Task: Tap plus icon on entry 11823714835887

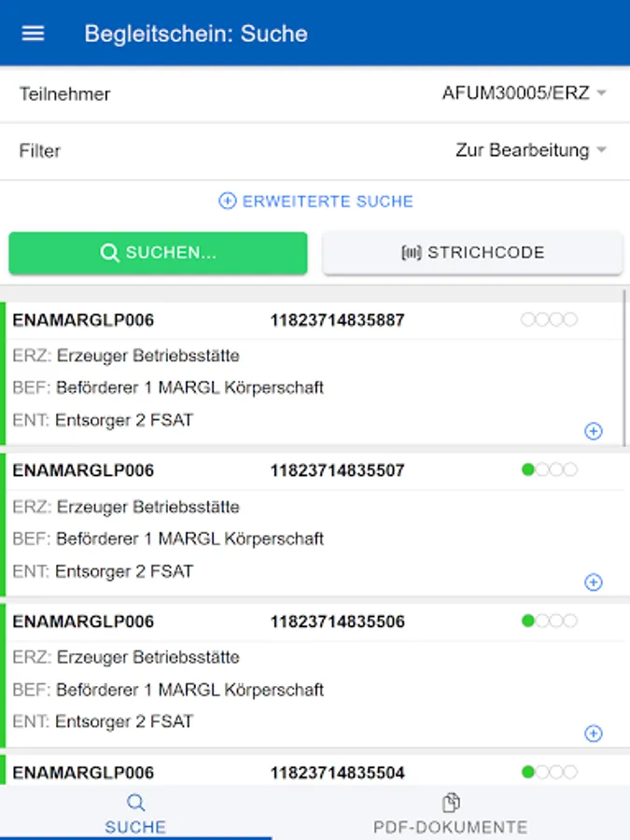Action: (593, 431)
